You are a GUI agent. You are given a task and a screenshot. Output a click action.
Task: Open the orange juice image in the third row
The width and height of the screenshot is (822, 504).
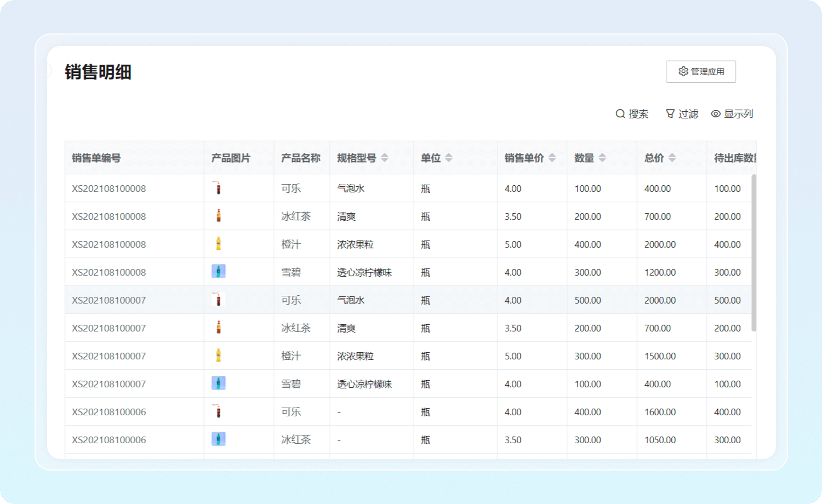pyautogui.click(x=218, y=244)
